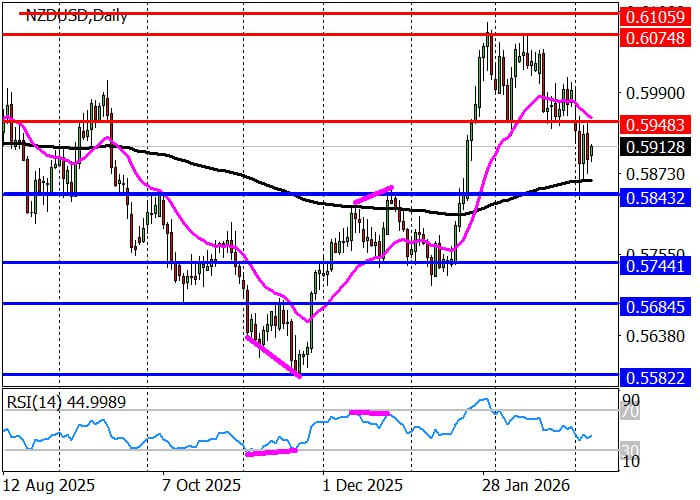The image size is (700, 500).
Task: Click the magenta trendline under November price lows
Action: click(x=272, y=356)
